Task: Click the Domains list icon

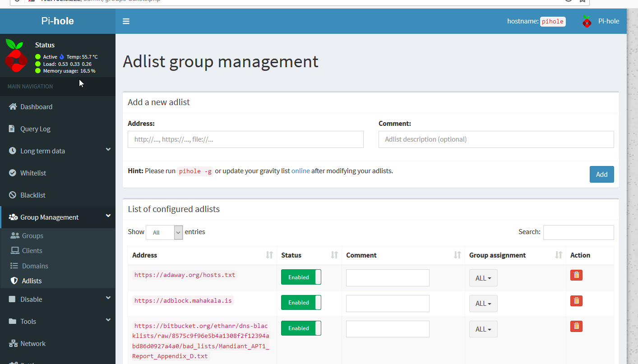Action: tap(14, 266)
